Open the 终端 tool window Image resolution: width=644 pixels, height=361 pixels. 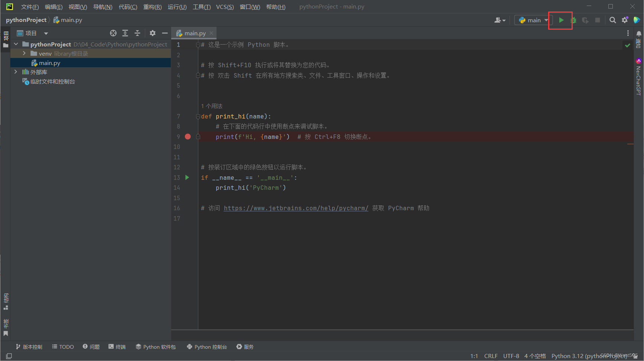pyautogui.click(x=117, y=347)
